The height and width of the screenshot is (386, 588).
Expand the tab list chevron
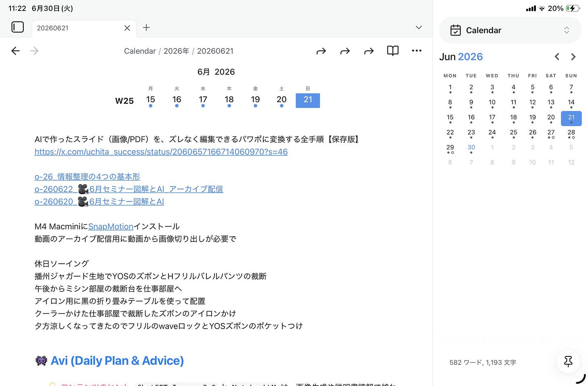coord(418,27)
